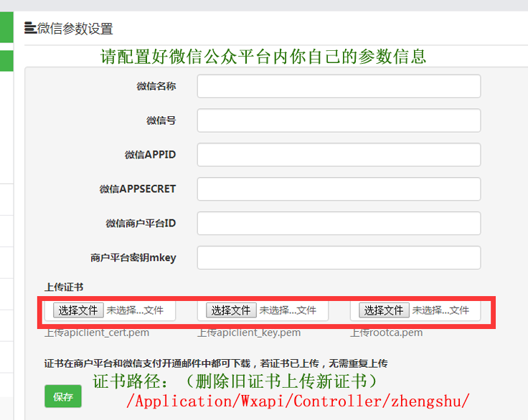
Task: Click the list icon beside 微信参数设置
Action: click(x=30, y=28)
